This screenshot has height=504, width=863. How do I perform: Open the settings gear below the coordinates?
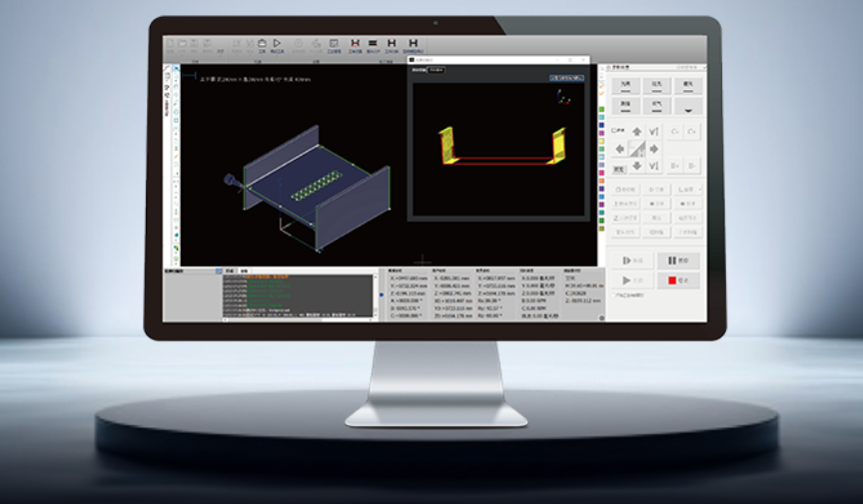click(601, 318)
